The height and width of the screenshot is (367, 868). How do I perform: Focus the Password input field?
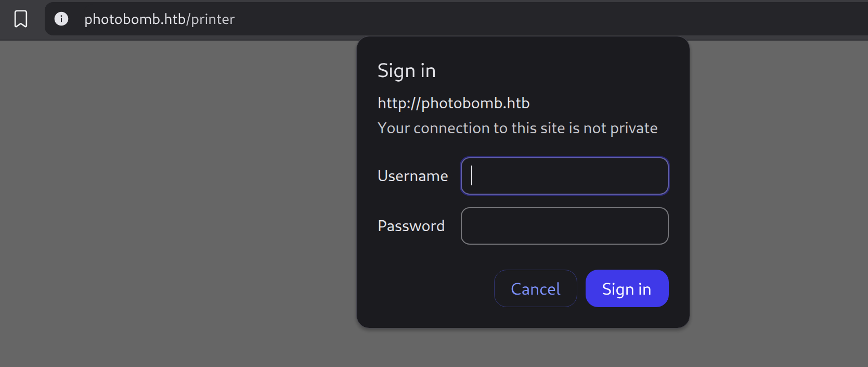coord(564,226)
